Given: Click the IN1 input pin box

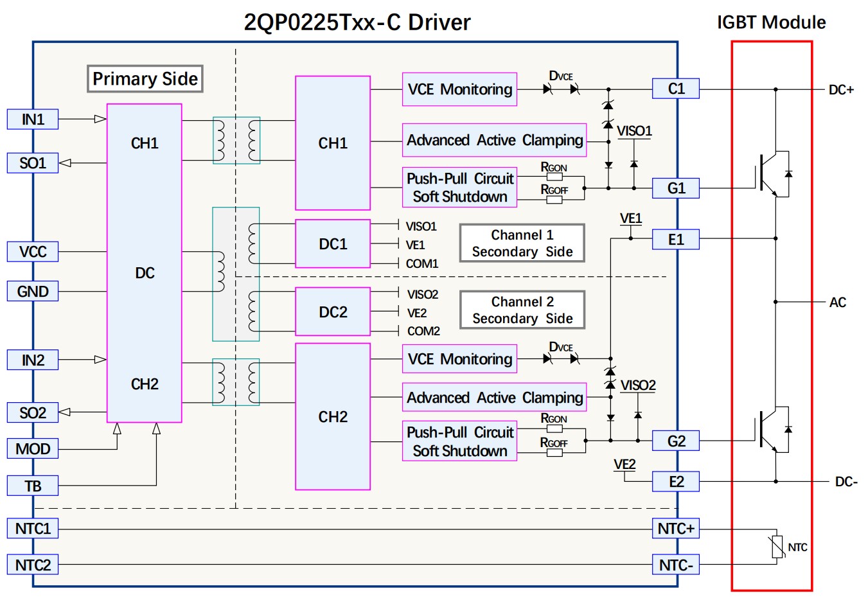Looking at the screenshot, I should coord(33,119).
